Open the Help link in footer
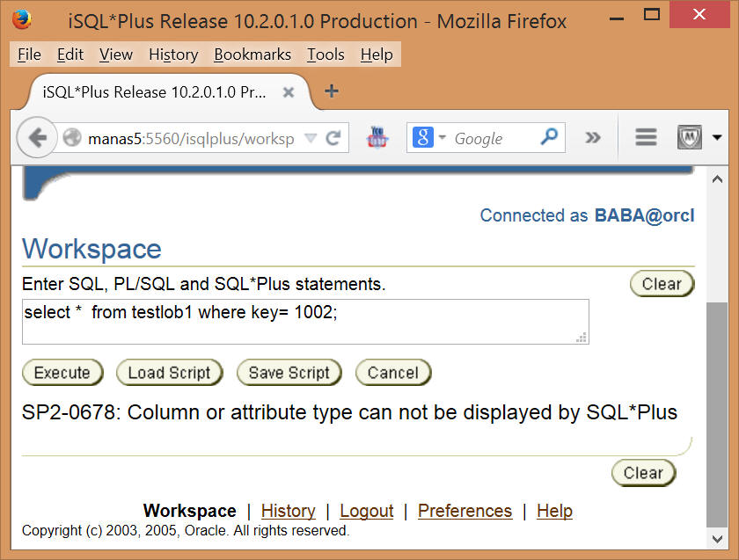This screenshot has height=560, width=739. click(554, 511)
